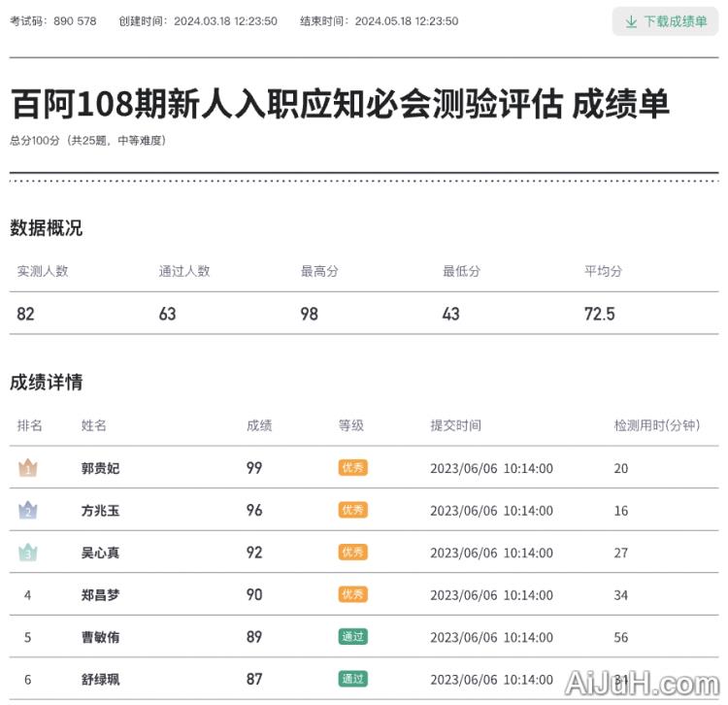
Task: Click the submit time in 吴心真's row
Action: [492, 553]
